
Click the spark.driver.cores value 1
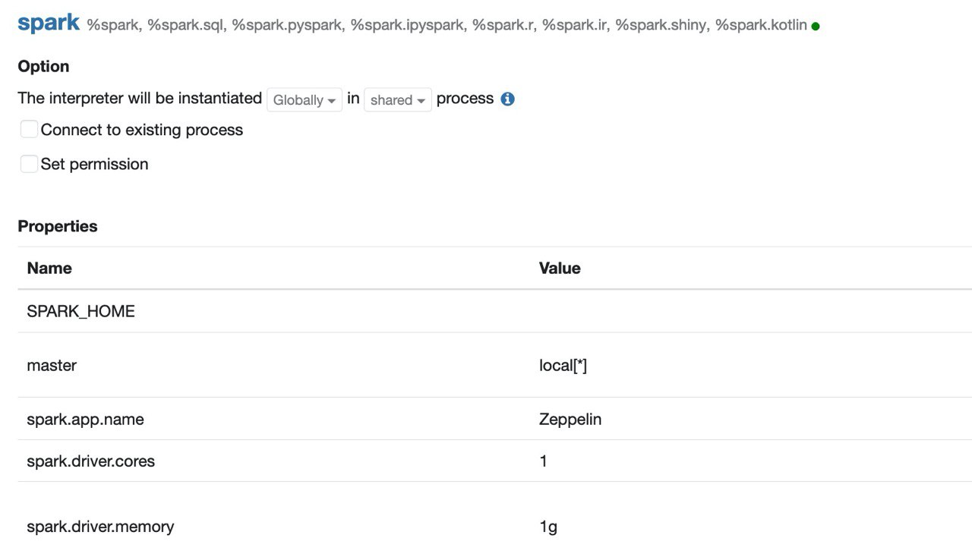(543, 461)
